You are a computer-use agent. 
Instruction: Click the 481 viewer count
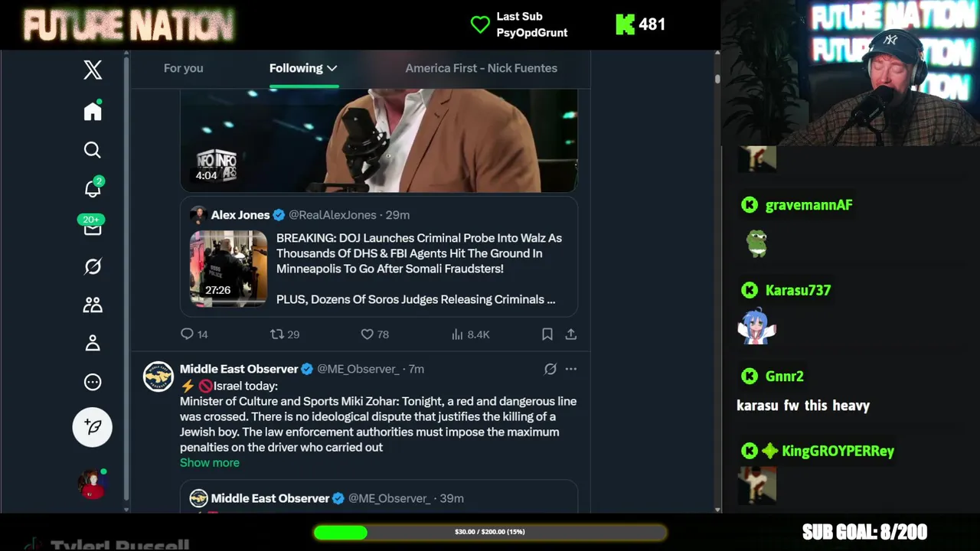tap(652, 24)
